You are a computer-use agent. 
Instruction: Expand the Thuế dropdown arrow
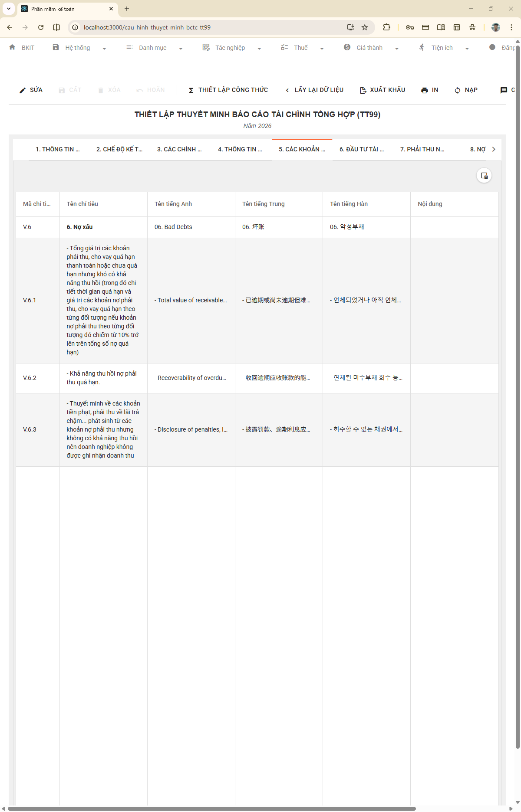pos(322,49)
